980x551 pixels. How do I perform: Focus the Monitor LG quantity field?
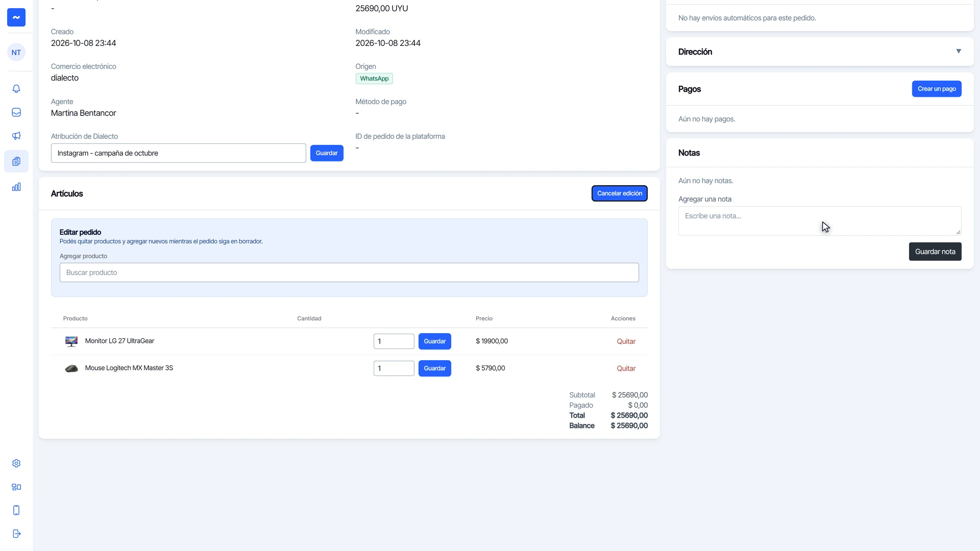point(394,341)
